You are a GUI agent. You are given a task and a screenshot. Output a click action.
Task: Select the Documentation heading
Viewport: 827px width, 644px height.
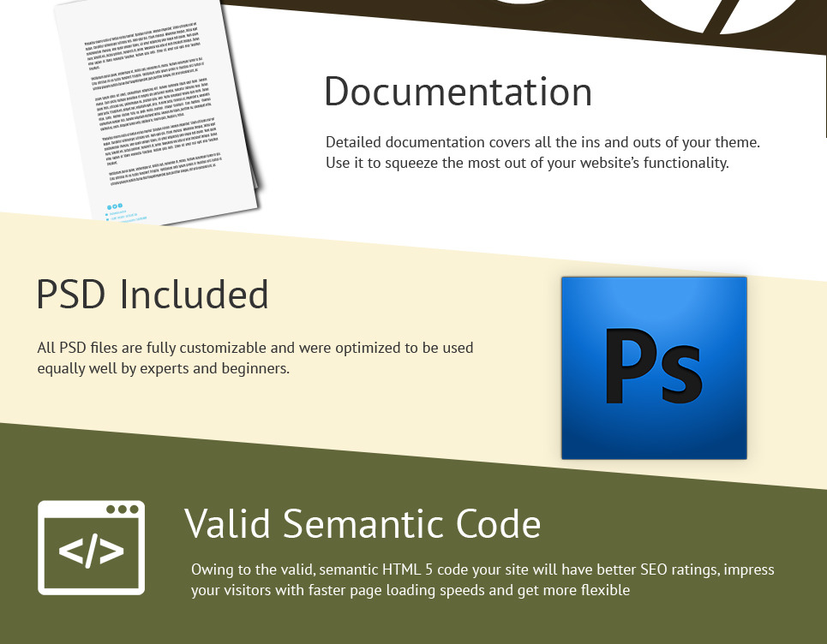tap(458, 92)
